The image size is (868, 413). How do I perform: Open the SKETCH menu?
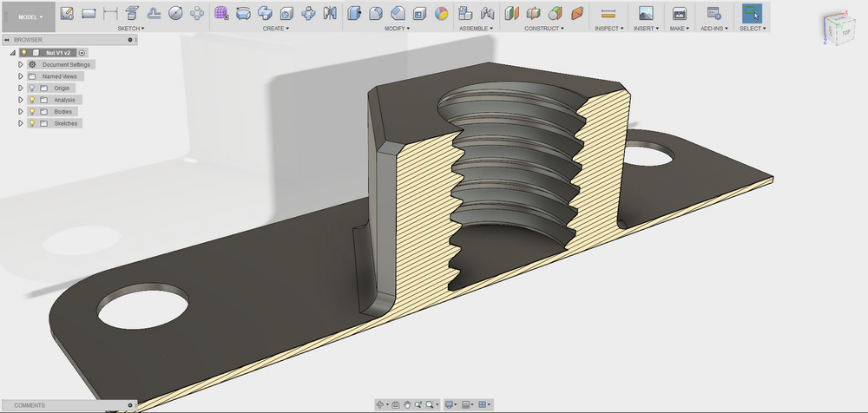(131, 29)
